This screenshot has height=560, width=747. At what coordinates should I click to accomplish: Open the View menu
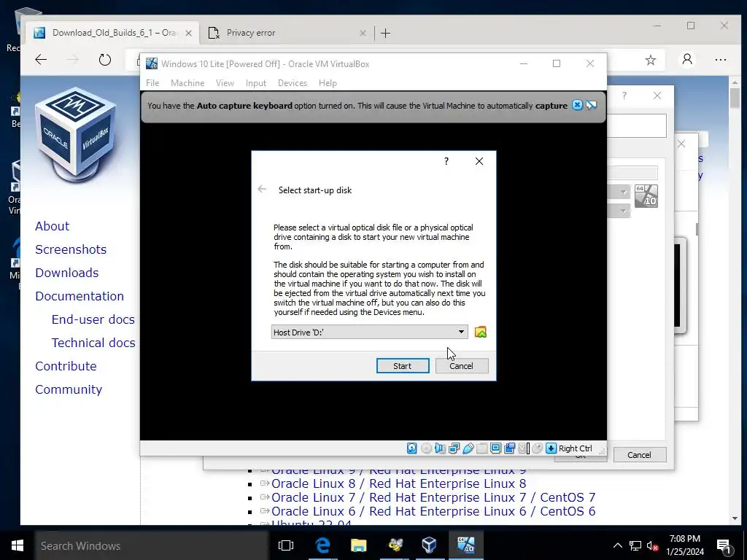pyautogui.click(x=225, y=83)
